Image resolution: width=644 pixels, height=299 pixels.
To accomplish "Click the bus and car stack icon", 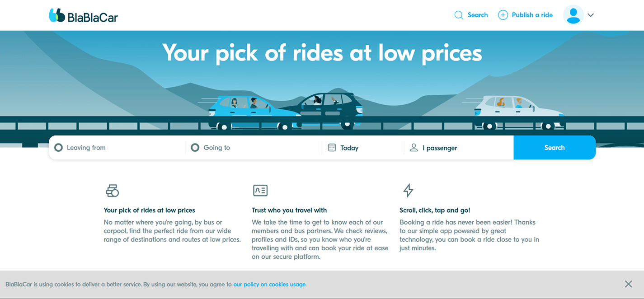I will (113, 191).
